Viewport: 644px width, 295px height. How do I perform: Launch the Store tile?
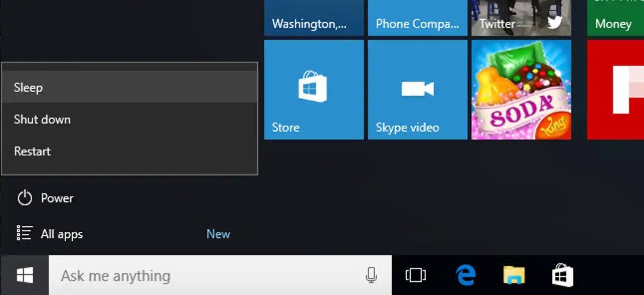pyautogui.click(x=314, y=90)
